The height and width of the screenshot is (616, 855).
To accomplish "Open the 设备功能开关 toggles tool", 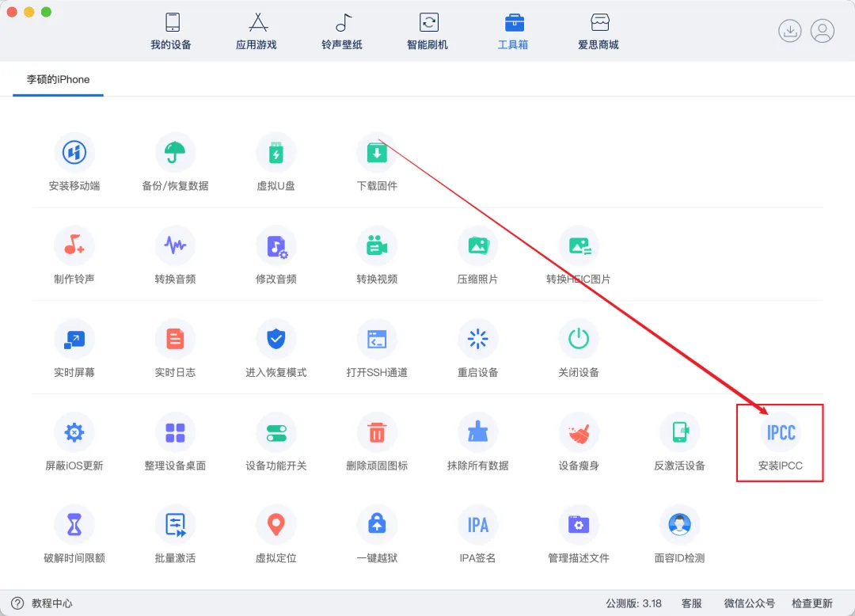I will [x=275, y=432].
